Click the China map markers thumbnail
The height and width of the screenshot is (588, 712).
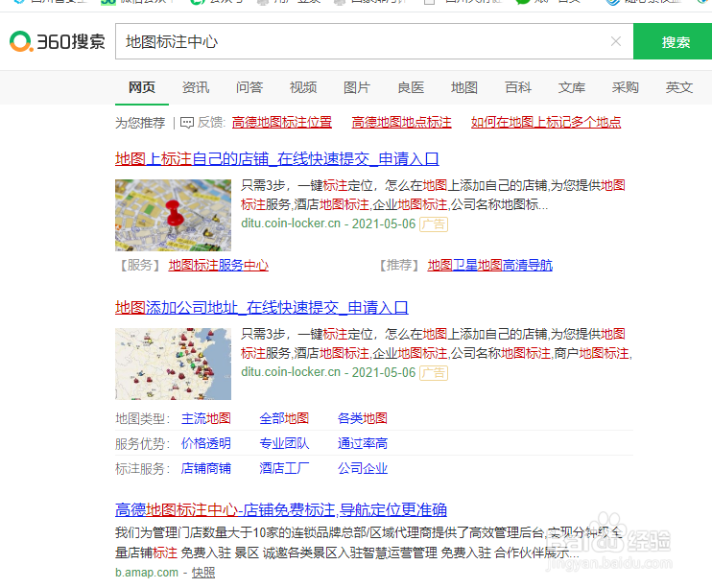[x=173, y=365]
